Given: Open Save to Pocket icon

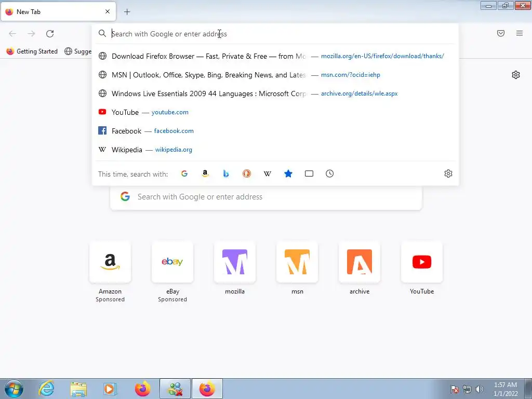Looking at the screenshot, I should 501,33.
